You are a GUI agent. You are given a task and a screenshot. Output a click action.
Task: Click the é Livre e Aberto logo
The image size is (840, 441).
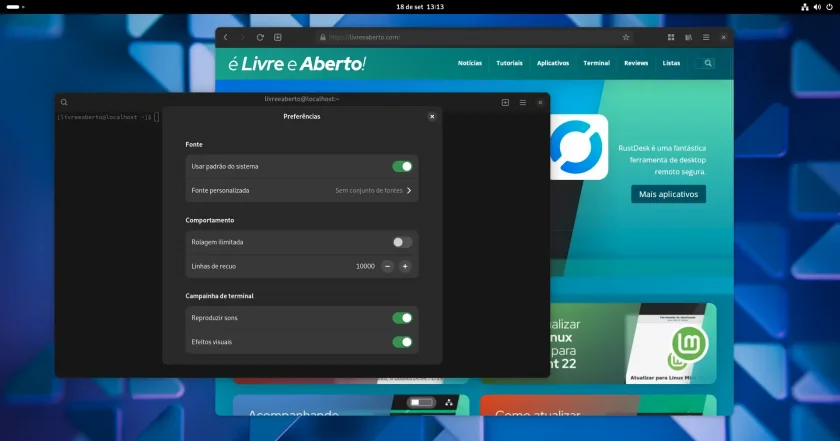pos(297,64)
